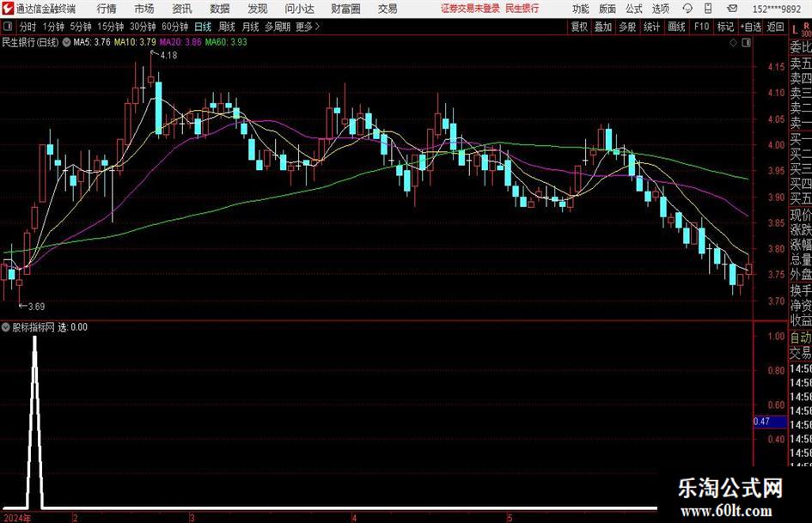This screenshot has height=523, width=812.
Task: Open the 行情 menu
Action: [107, 9]
